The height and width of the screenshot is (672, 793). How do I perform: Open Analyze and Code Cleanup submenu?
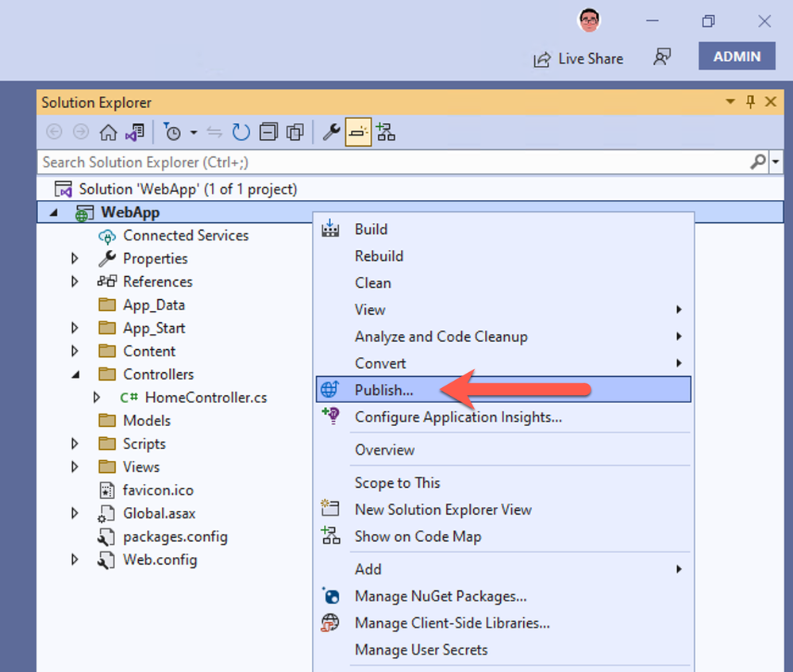tap(503, 336)
